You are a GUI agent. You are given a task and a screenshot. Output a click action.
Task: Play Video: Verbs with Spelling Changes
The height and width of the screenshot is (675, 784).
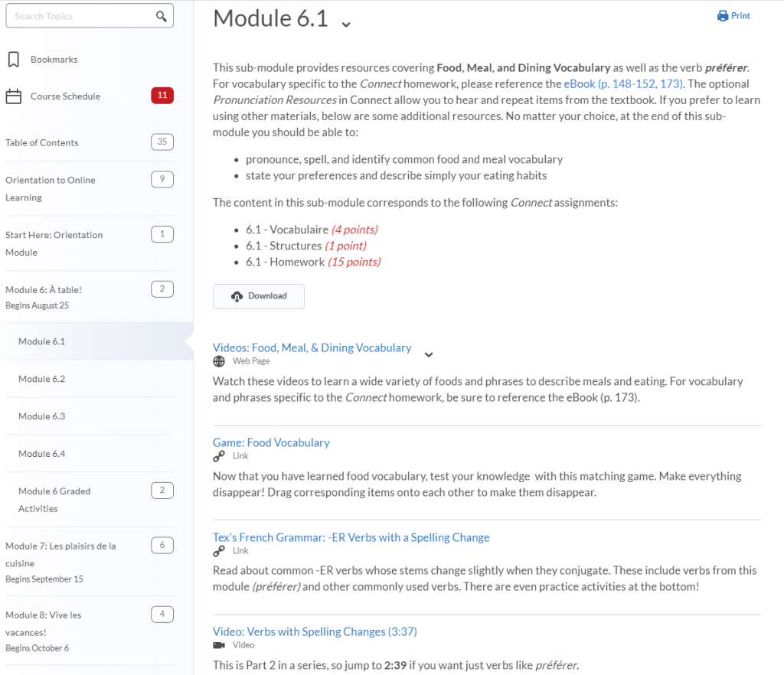pyautogui.click(x=315, y=631)
